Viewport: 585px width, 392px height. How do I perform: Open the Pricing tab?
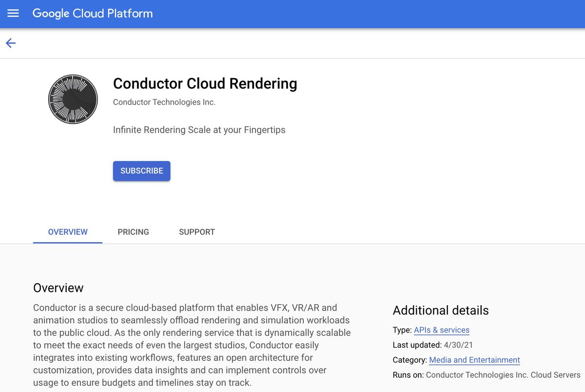point(133,232)
